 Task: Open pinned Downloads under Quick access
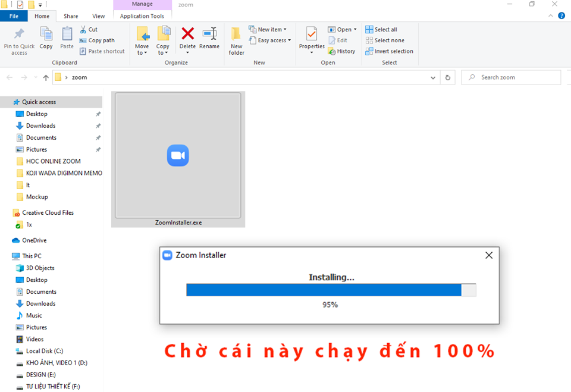(41, 126)
